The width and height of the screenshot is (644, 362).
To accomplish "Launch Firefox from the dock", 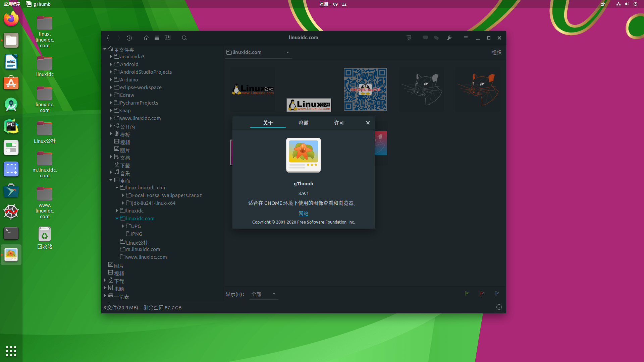I will [x=11, y=19].
